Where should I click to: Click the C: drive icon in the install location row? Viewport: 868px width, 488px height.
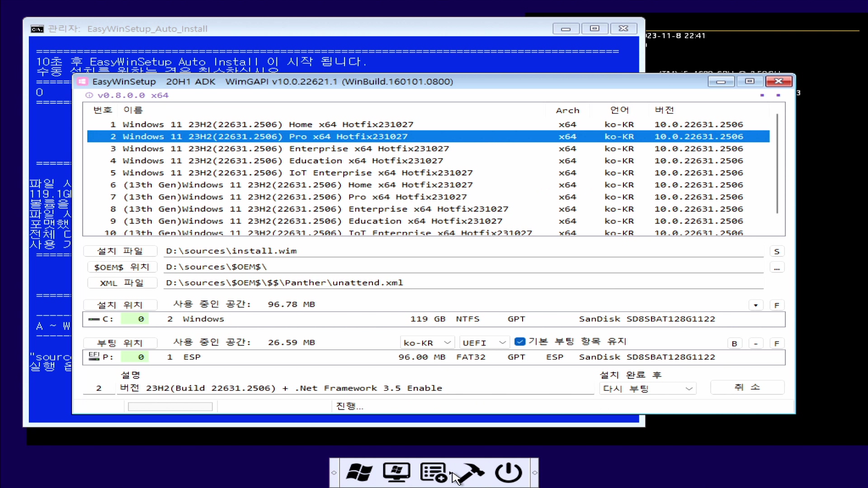[94, 319]
